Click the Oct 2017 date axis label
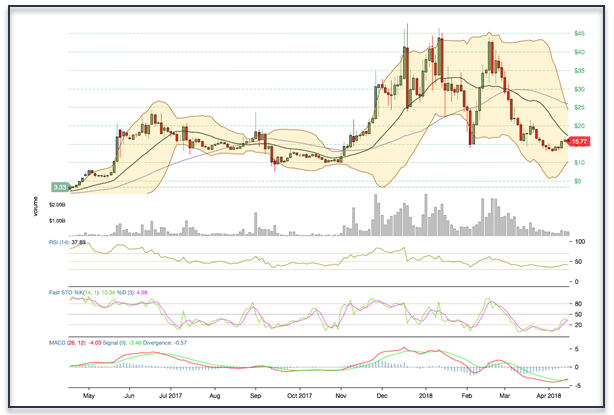The height and width of the screenshot is (415, 614). 300,396
